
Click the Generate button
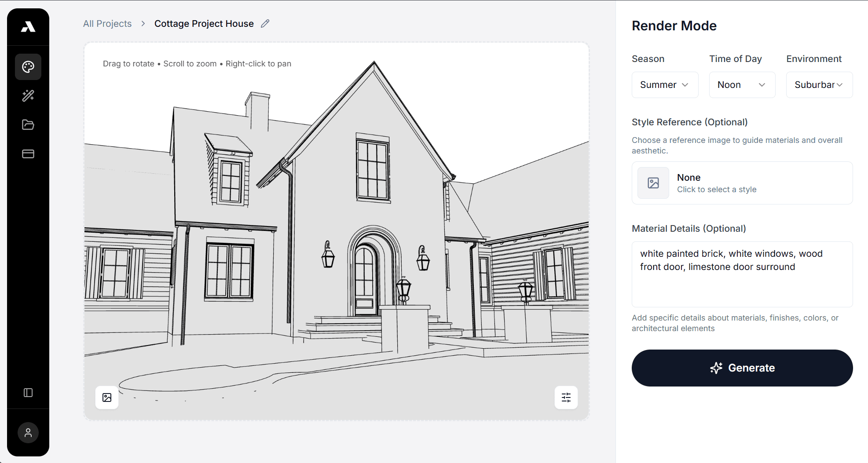click(x=742, y=368)
